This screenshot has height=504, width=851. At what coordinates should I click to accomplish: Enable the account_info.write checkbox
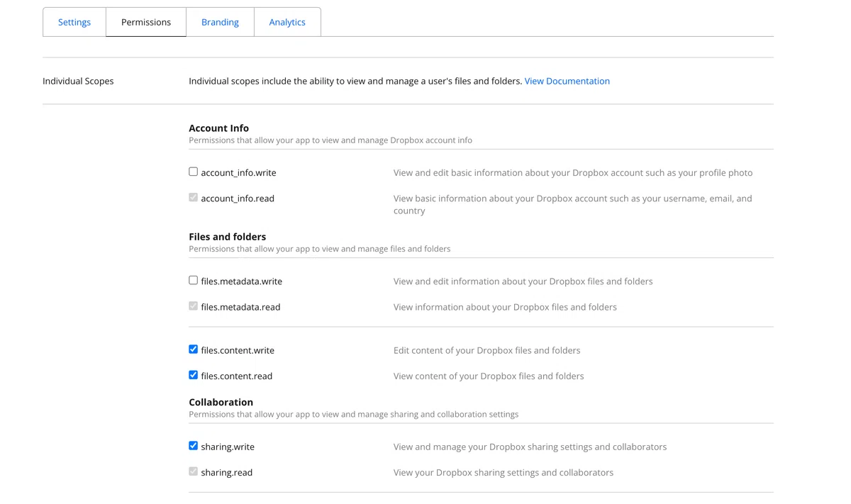(193, 172)
